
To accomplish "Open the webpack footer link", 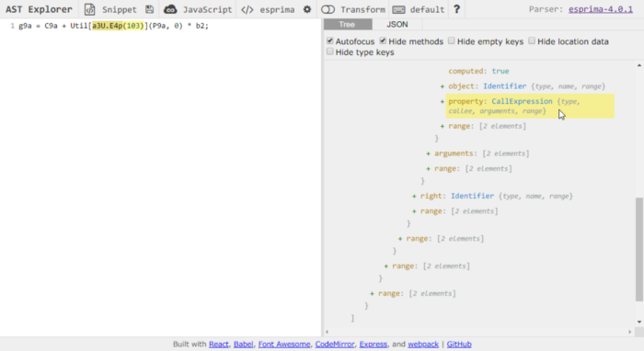I will click(423, 344).
